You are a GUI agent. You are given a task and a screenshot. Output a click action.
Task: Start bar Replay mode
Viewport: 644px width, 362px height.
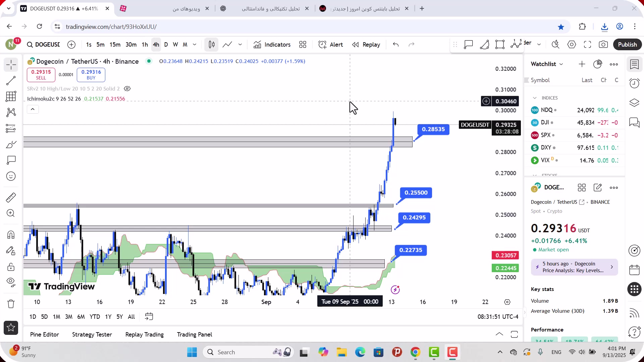click(366, 45)
